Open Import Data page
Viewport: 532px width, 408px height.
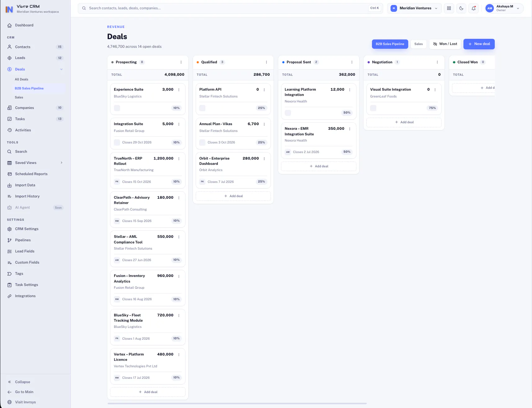coord(35,185)
